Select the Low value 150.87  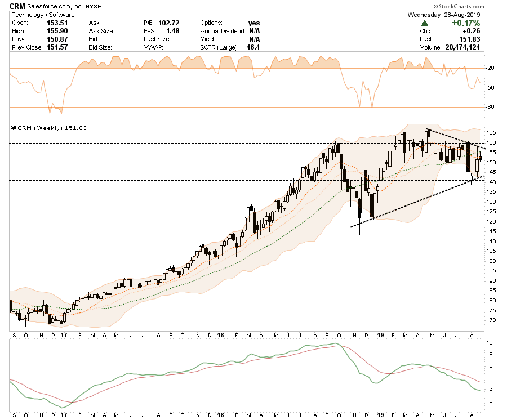point(57,39)
